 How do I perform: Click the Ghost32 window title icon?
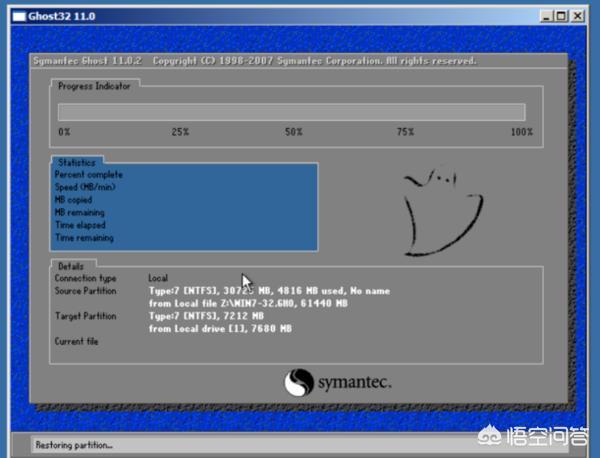tap(19, 16)
